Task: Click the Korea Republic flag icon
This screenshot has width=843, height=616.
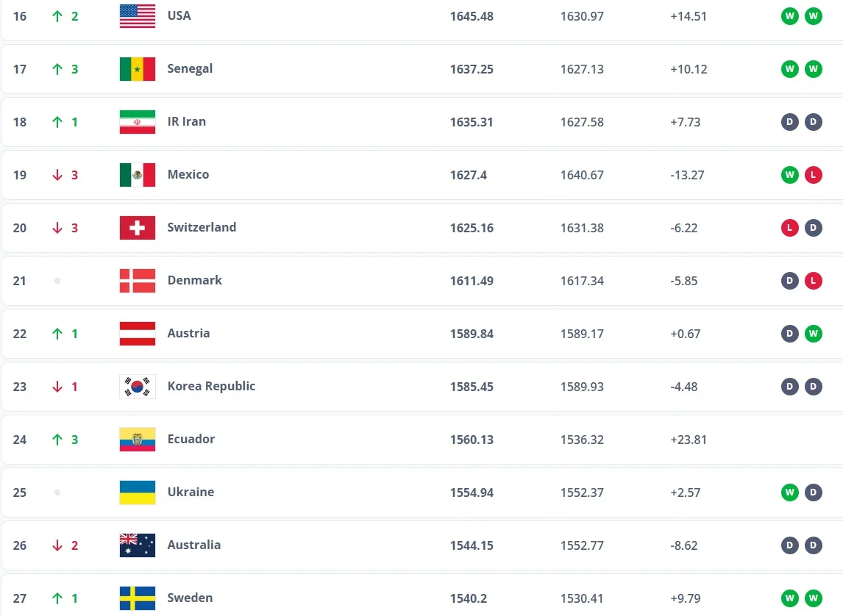Action: point(138,387)
